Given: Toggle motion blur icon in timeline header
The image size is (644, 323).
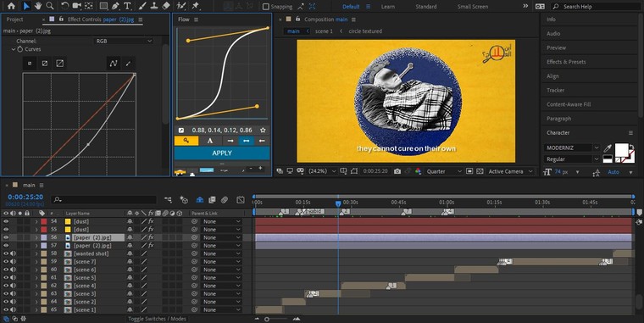Looking at the screenshot, I should pos(225,200).
